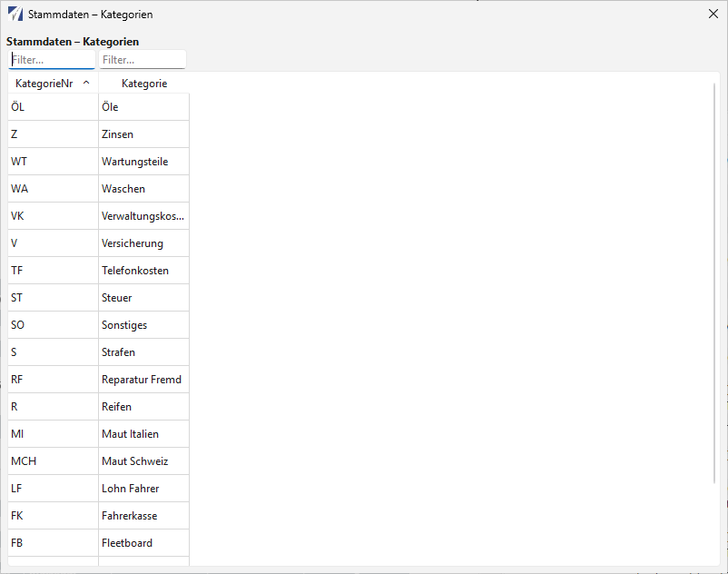Select the Waschen category cell

tap(144, 189)
